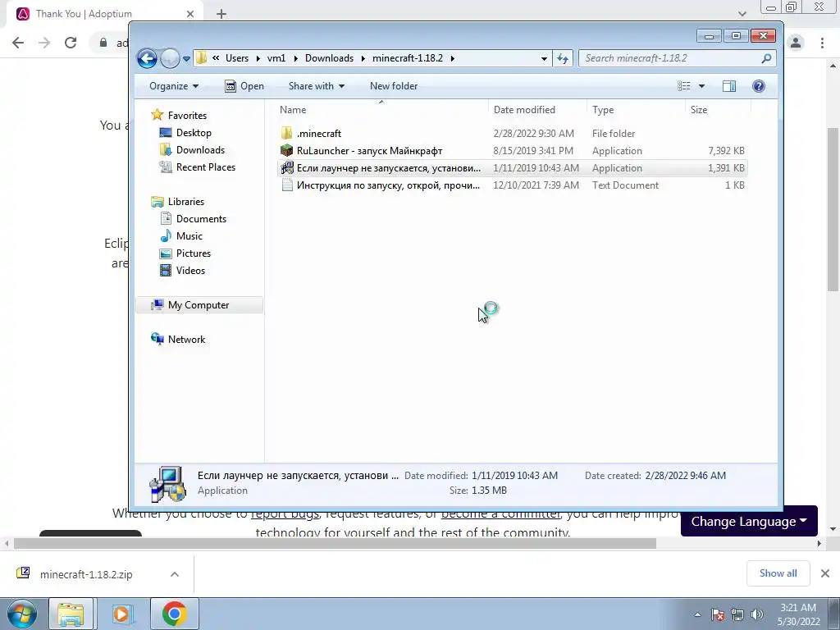The height and width of the screenshot is (630, 840).
Task: Click the Explorer Help question mark icon
Action: 759,86
